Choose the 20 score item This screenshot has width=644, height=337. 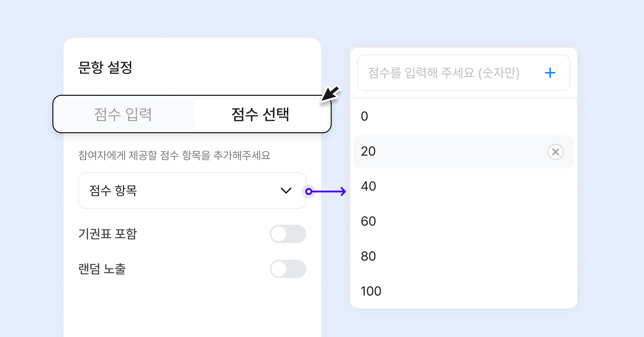click(368, 151)
